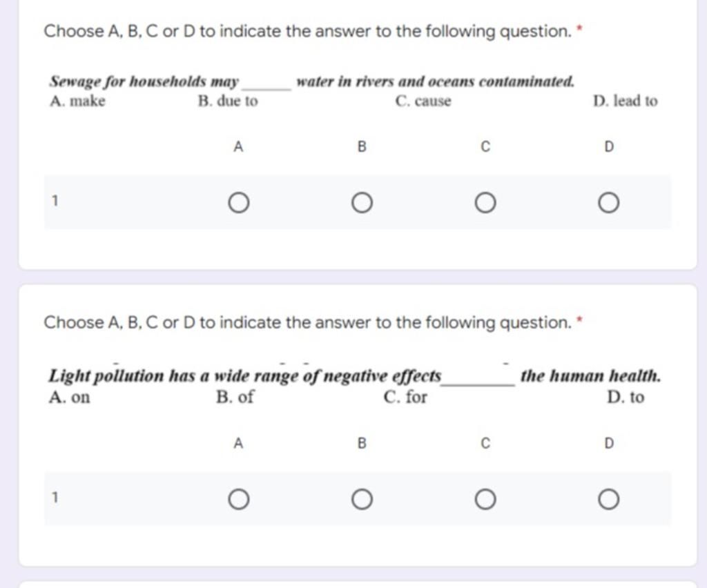Pick radio D for the sewage question
The height and width of the screenshot is (588, 707).
pos(609,203)
